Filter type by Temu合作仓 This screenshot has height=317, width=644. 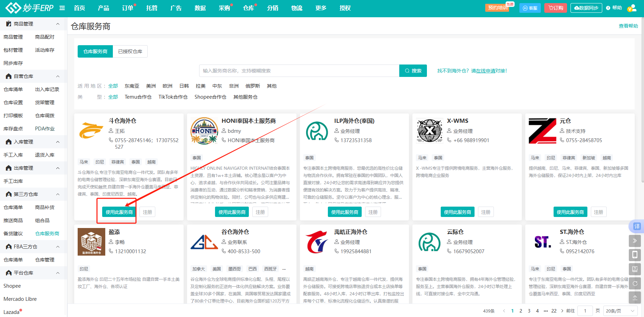pos(138,97)
